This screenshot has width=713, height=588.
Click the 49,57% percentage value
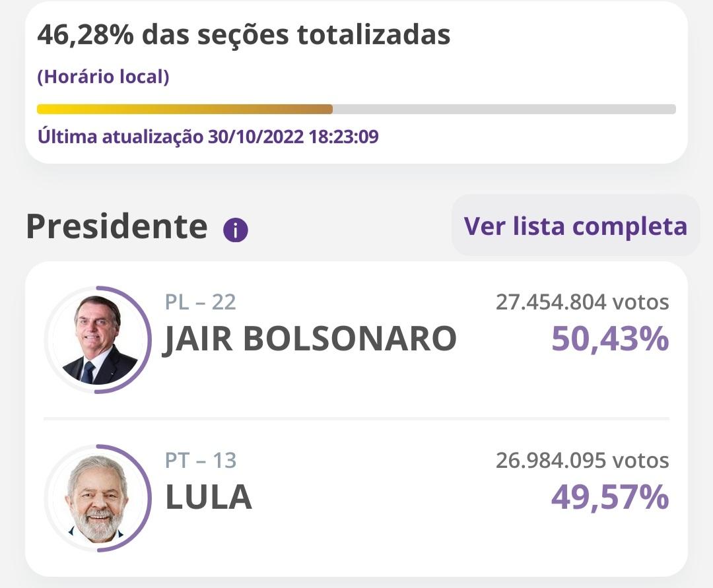click(610, 498)
